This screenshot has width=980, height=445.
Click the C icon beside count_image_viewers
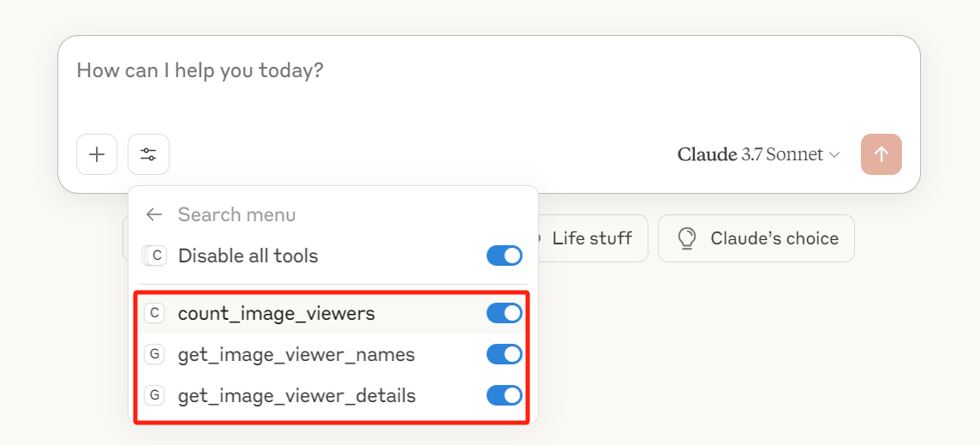[154, 313]
